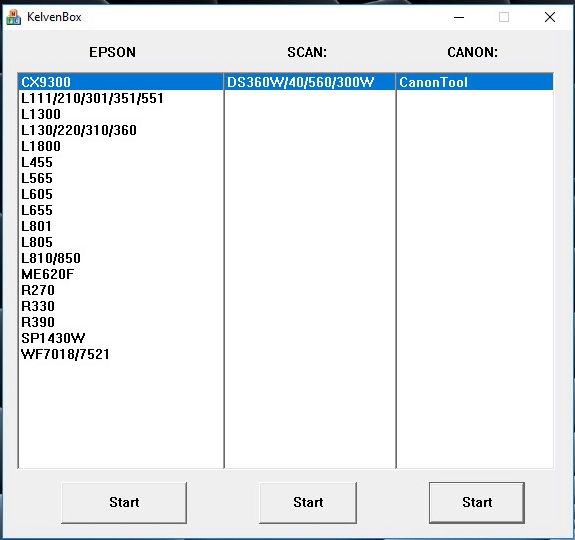Click the KelvenBox app icon in title bar

(14, 17)
